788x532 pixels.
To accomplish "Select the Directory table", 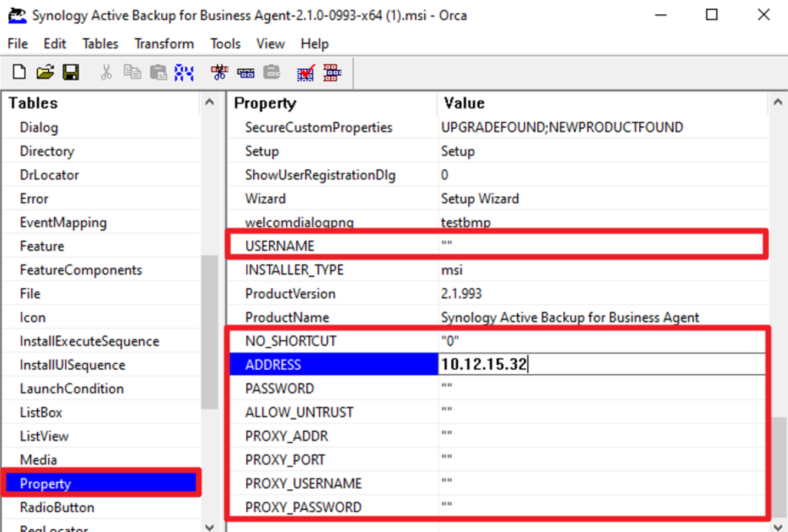I will click(47, 151).
